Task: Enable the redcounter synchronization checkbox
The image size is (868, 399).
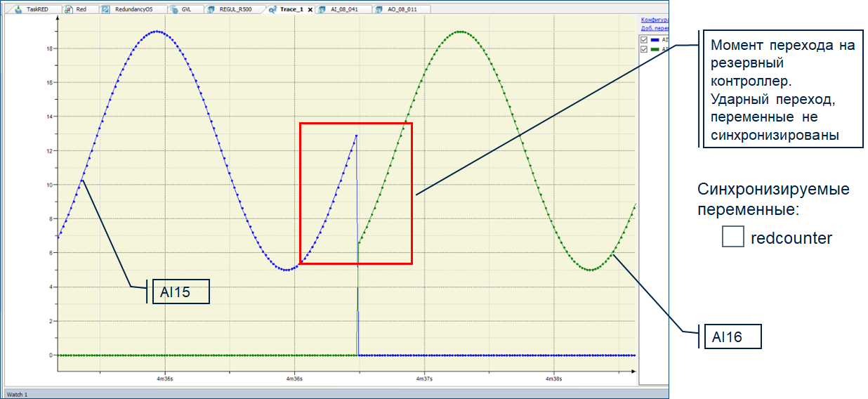Action: pos(732,238)
